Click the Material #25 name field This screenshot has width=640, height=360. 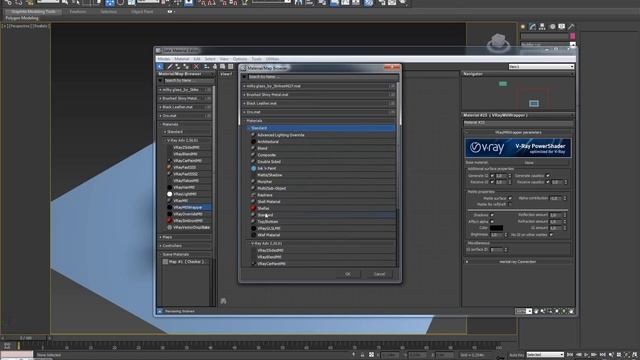(518, 122)
